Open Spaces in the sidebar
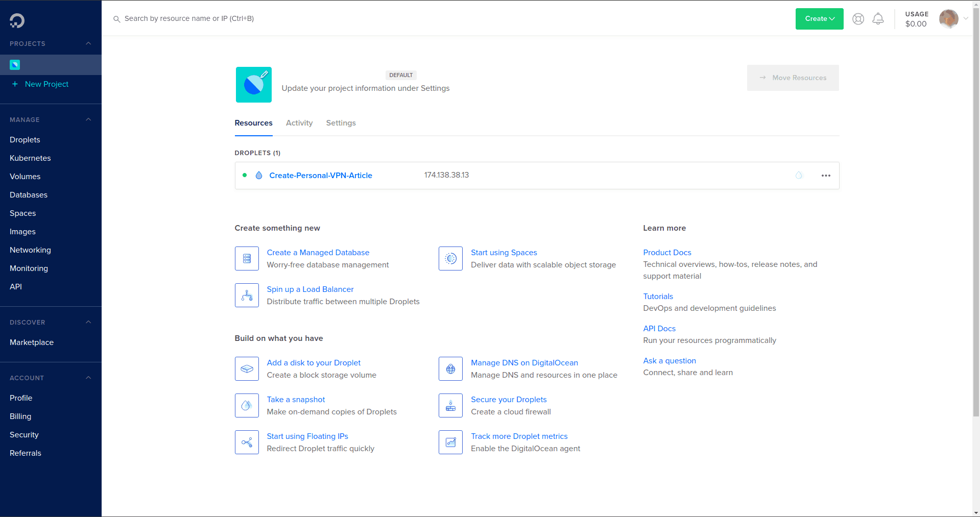Image resolution: width=980 pixels, height=517 pixels. [22, 213]
